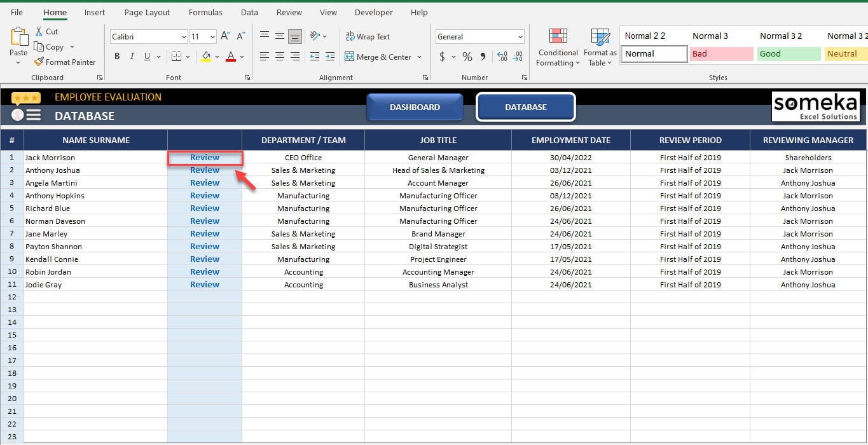
Task: Open Review link for Jack Morrison
Action: click(205, 158)
